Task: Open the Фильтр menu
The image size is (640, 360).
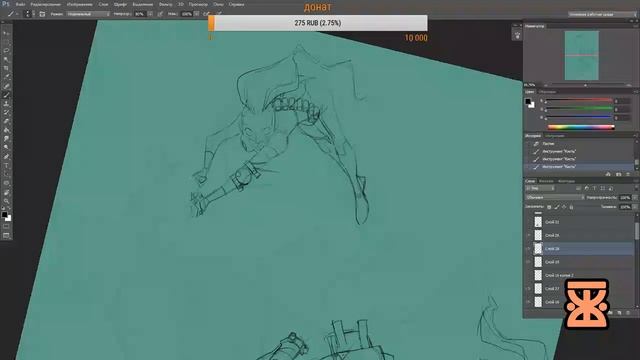Action: coord(165,4)
